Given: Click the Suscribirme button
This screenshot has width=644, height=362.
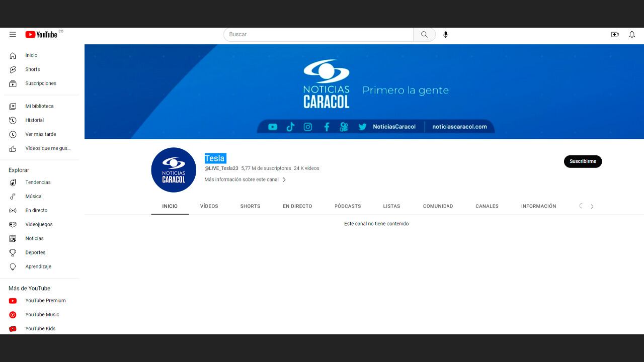Looking at the screenshot, I should (x=583, y=161).
